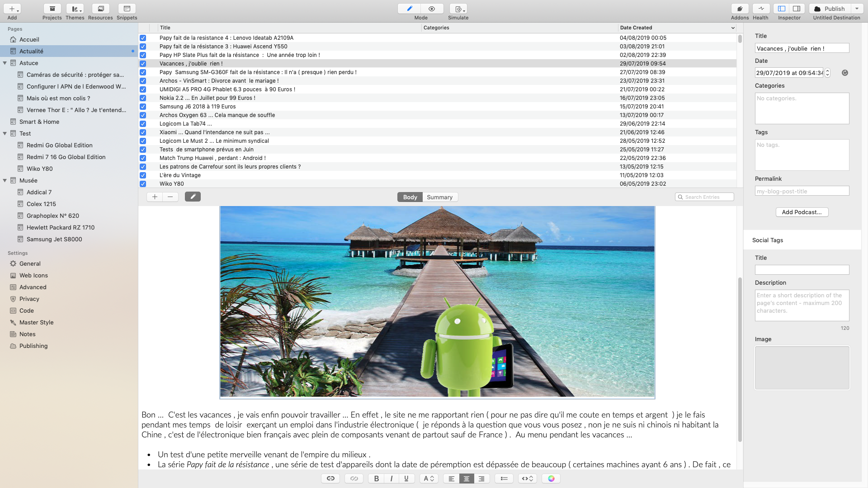Screen dimensions: 868x488
Task: Align text left
Action: point(451,479)
